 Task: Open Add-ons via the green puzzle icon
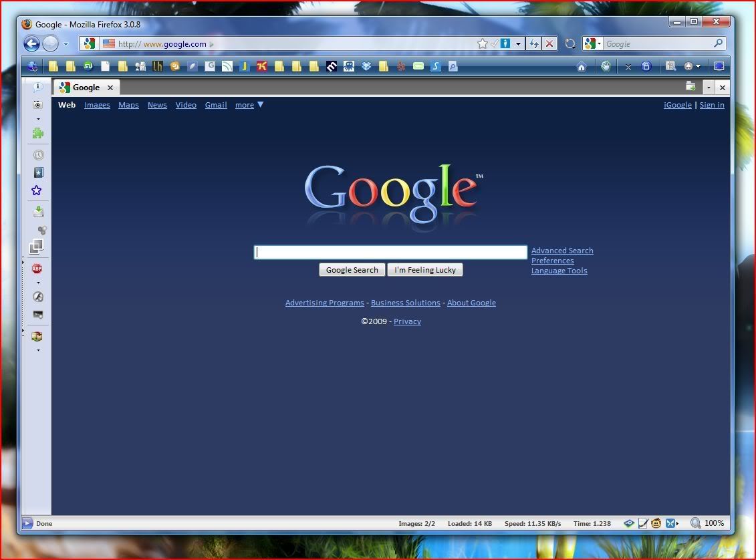[x=37, y=133]
